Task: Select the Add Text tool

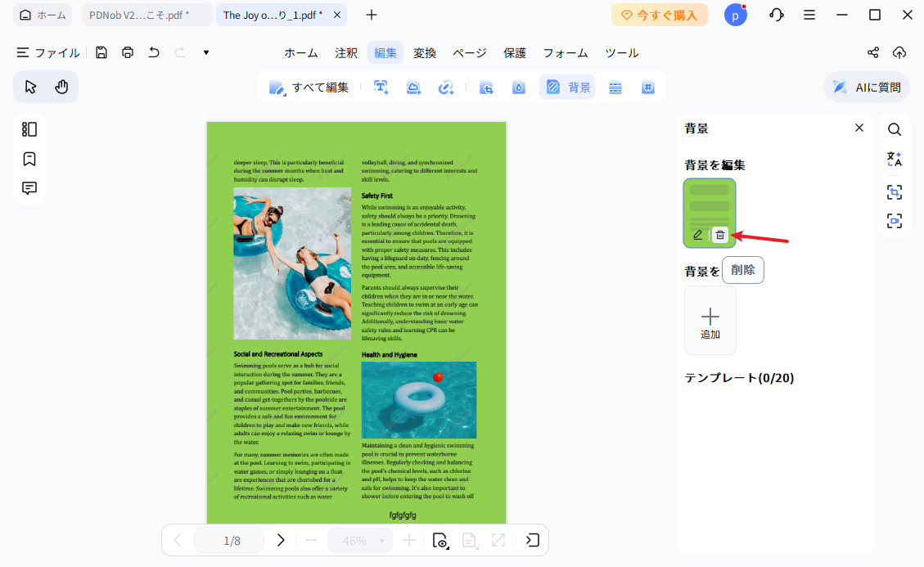Action: (x=381, y=87)
